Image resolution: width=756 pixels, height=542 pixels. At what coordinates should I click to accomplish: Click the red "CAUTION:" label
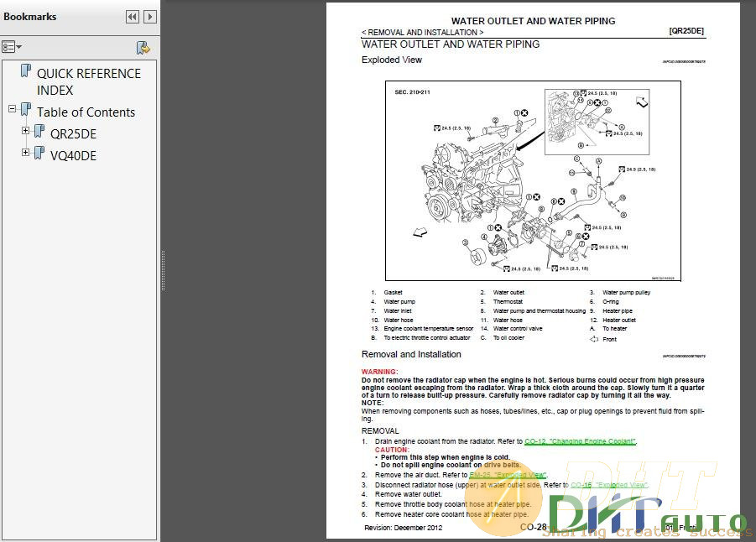(392, 450)
